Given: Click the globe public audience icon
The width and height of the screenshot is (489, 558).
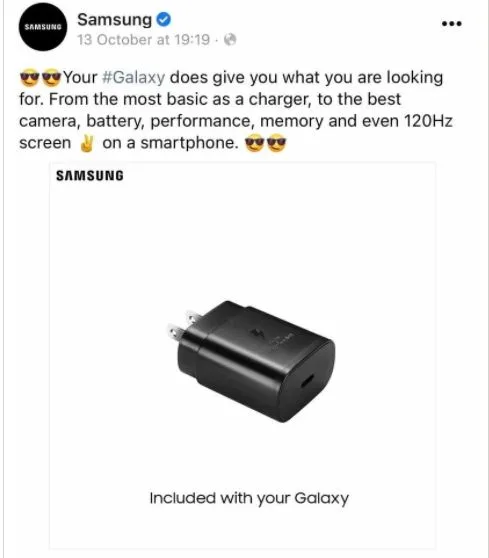Looking at the screenshot, I should tap(230, 40).
